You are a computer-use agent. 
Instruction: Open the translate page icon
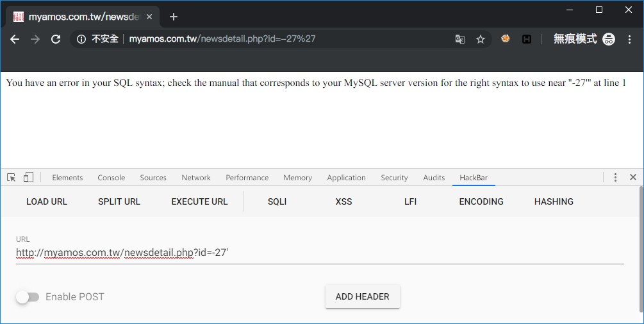click(460, 39)
